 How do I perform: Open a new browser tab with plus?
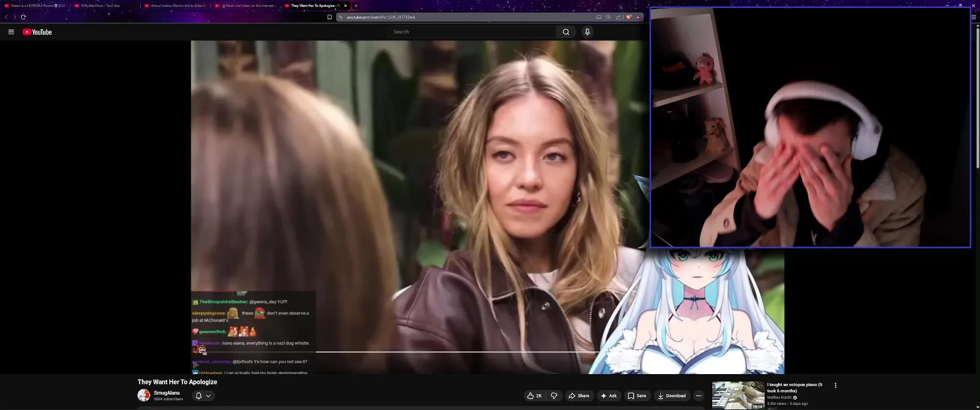(356, 6)
